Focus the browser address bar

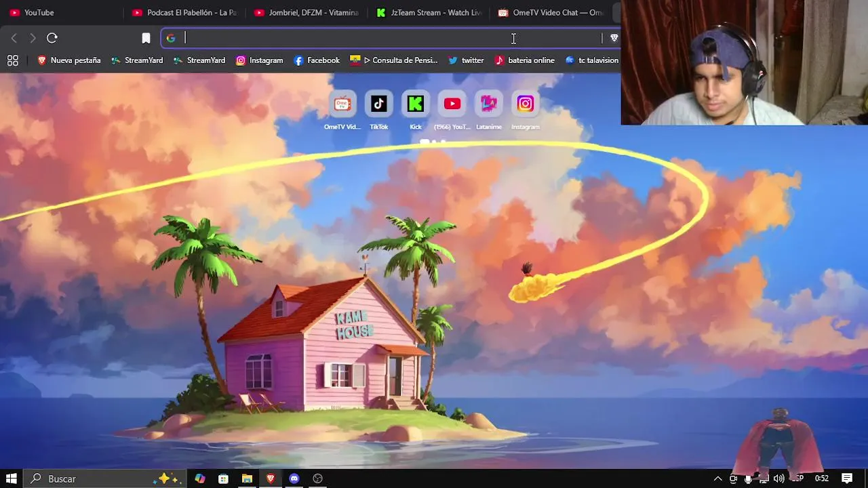(391, 38)
